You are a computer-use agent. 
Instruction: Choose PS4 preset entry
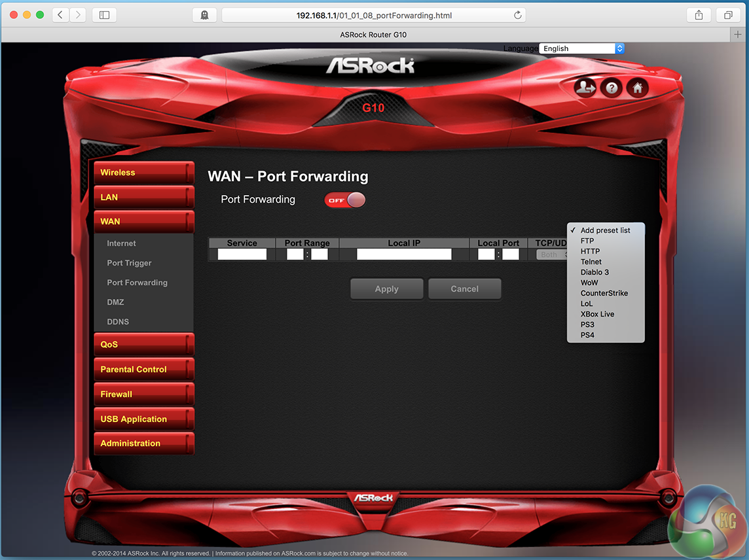(606, 335)
